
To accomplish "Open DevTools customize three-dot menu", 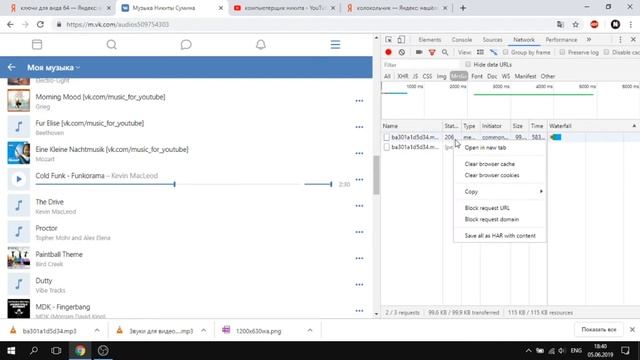I will pyautogui.click(x=620, y=40).
